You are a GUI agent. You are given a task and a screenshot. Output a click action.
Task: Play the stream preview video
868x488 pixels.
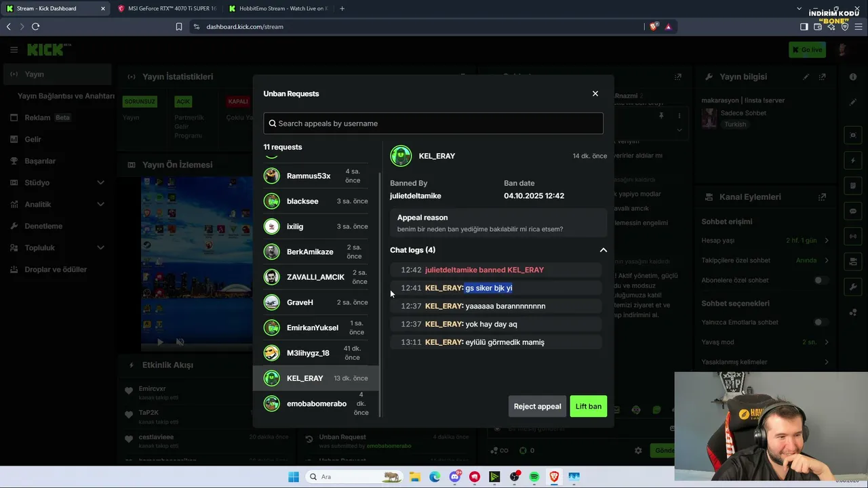point(160,342)
